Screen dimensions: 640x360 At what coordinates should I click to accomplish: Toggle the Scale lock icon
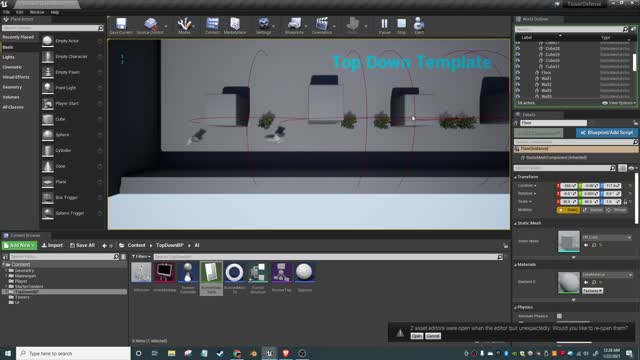coord(625,202)
